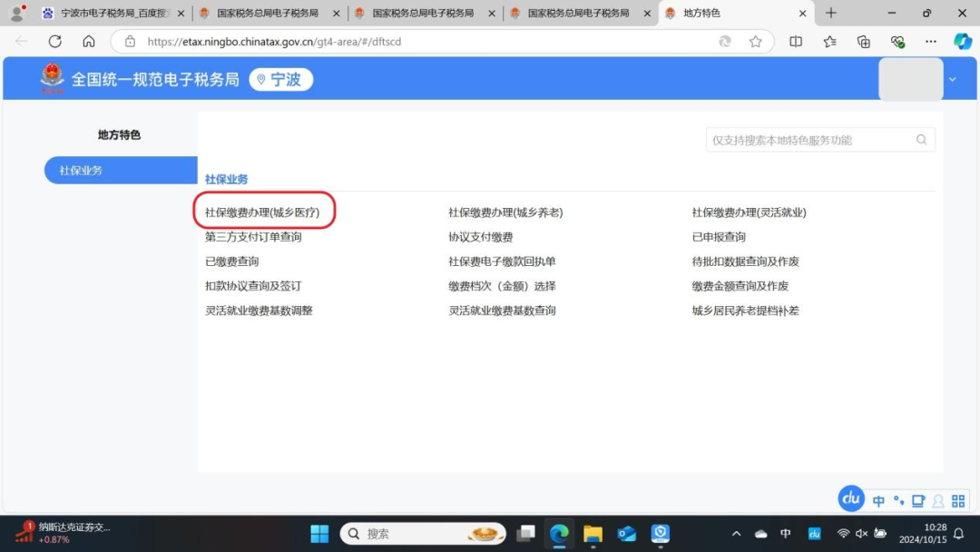The width and height of the screenshot is (980, 552).
Task: Click the browser home icon
Action: click(89, 42)
